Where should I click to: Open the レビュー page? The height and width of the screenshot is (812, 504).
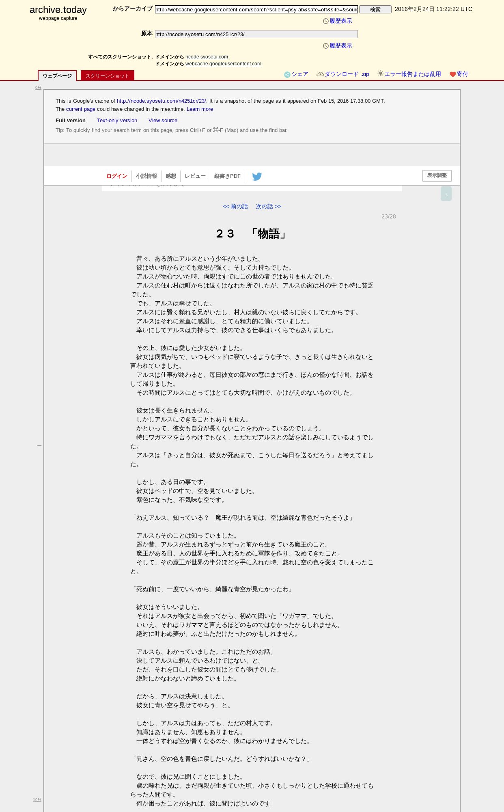(x=195, y=176)
